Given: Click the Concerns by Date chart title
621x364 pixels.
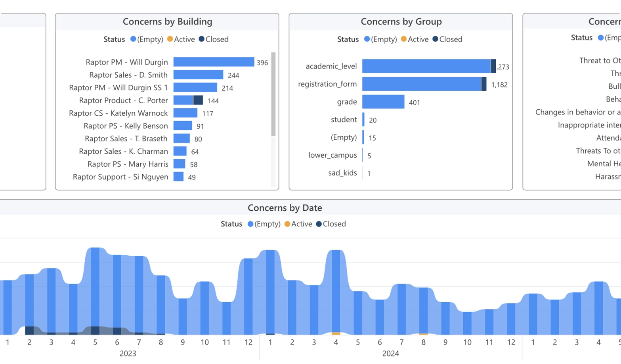Looking at the screenshot, I should click(x=285, y=208).
